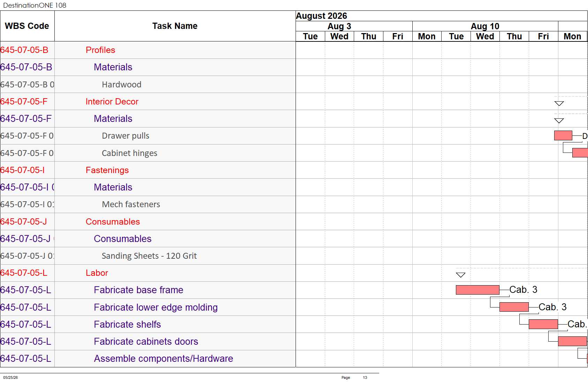Click the Interior Decor Materials summary triangle

click(x=559, y=120)
